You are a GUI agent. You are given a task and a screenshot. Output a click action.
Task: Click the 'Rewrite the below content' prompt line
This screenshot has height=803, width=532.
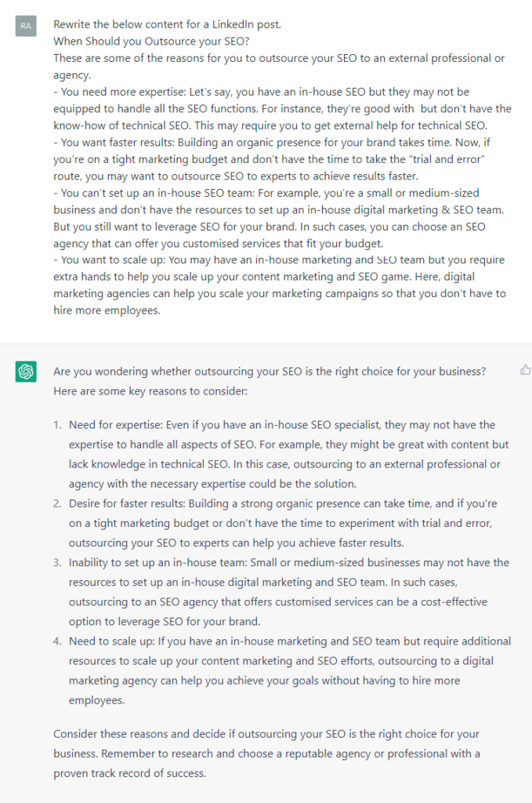coord(167,24)
